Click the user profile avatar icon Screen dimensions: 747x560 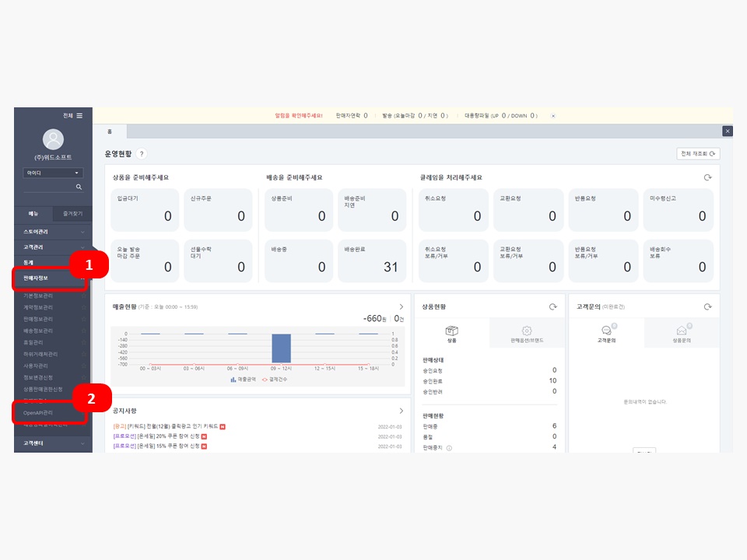(x=53, y=139)
